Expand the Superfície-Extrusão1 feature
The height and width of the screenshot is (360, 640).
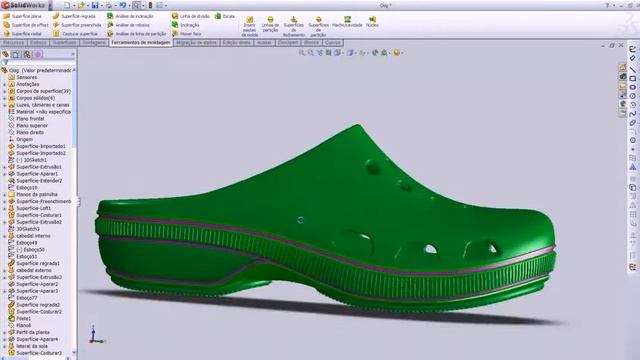5,167
